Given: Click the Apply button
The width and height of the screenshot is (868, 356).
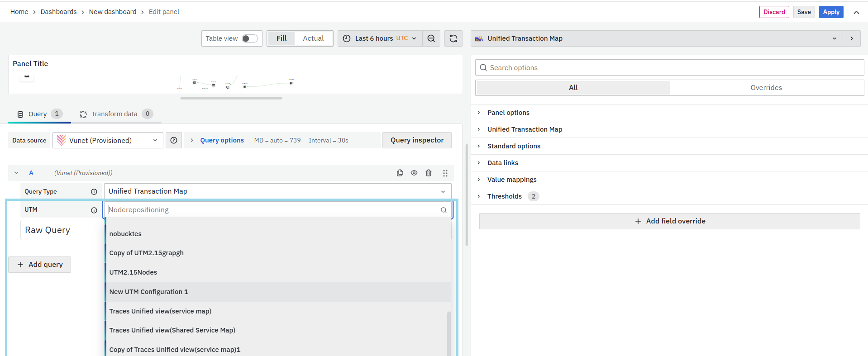Looking at the screenshot, I should (831, 12).
